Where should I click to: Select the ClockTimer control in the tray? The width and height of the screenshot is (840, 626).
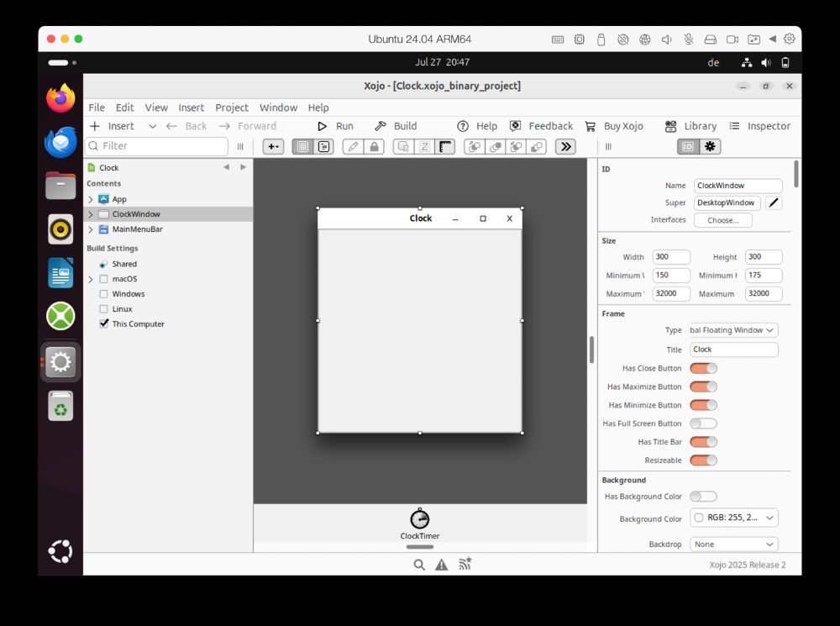point(419,523)
